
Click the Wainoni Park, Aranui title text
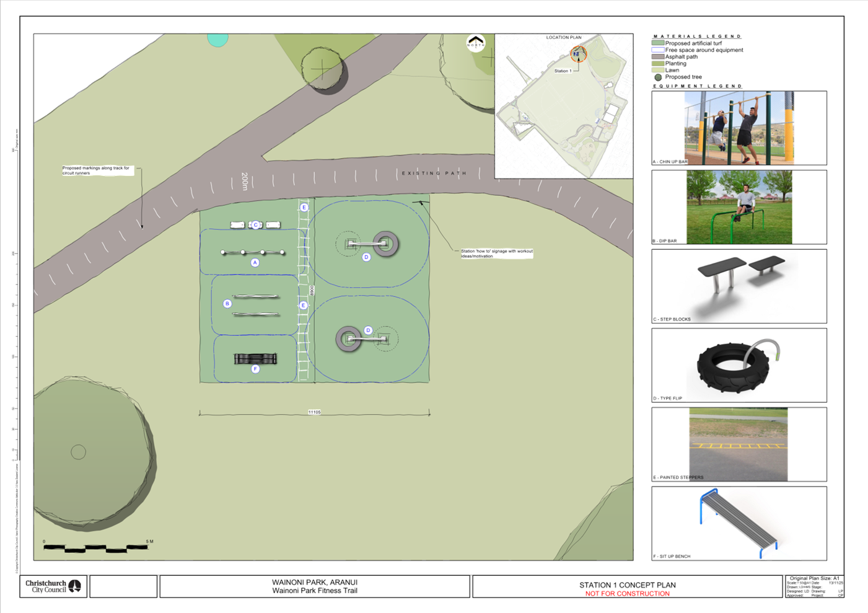314,582
